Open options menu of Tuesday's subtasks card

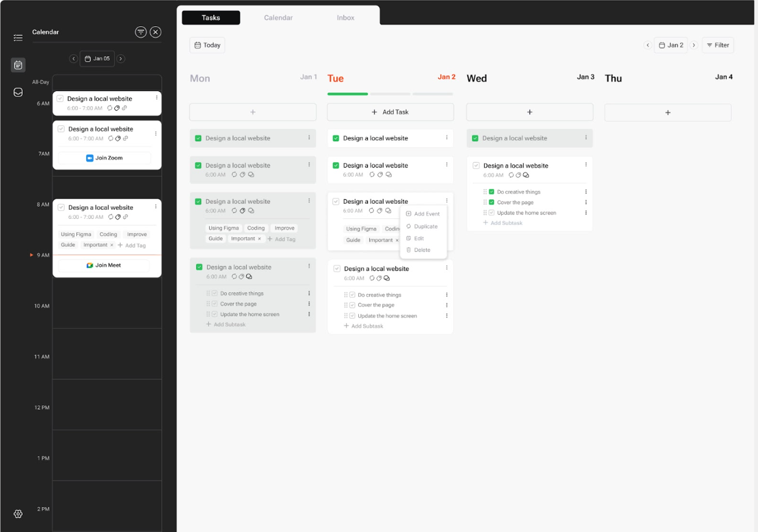tap(447, 268)
